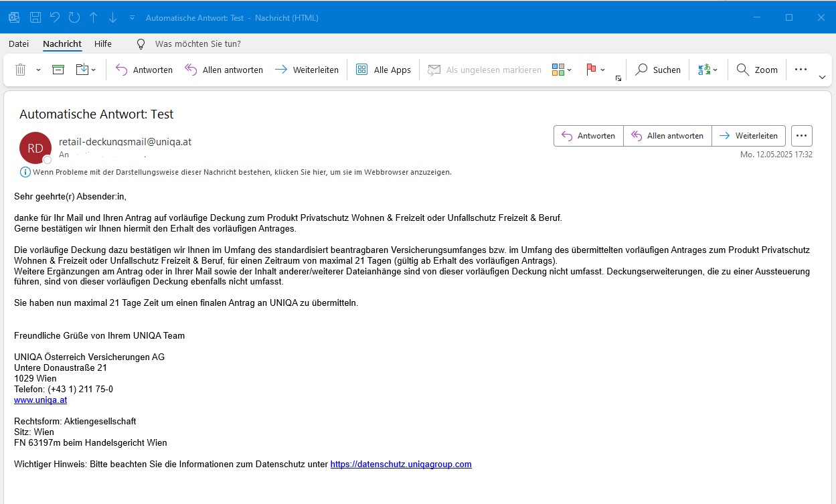Image resolution: width=836 pixels, height=504 pixels.
Task: Open more actions three-dots in message header
Action: click(802, 135)
